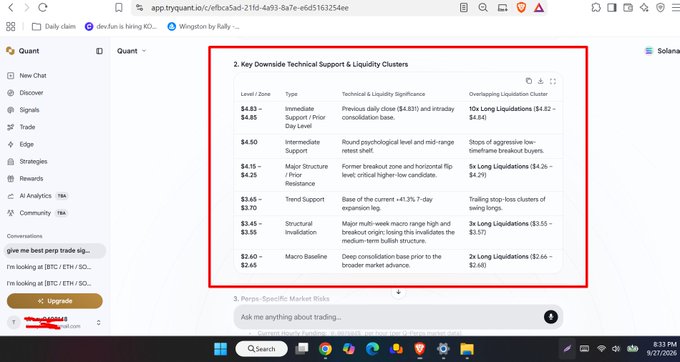The height and width of the screenshot is (362, 680).
Task: Click the T user avatar
Action: tap(13, 323)
